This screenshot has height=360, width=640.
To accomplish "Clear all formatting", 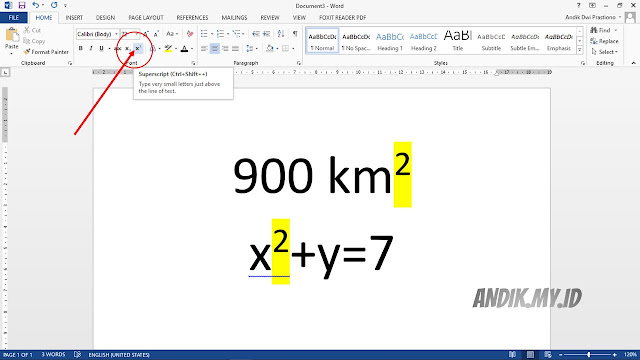I will tap(190, 34).
